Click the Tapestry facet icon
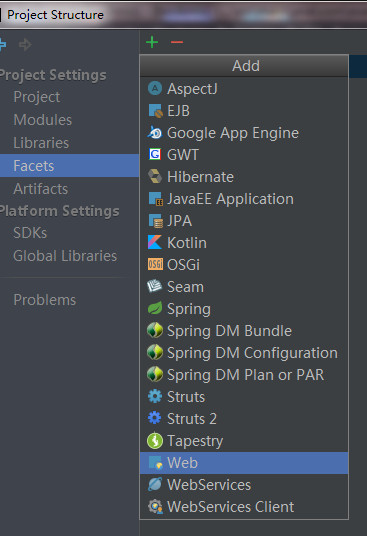Image resolution: width=367 pixels, height=536 pixels. [155, 441]
